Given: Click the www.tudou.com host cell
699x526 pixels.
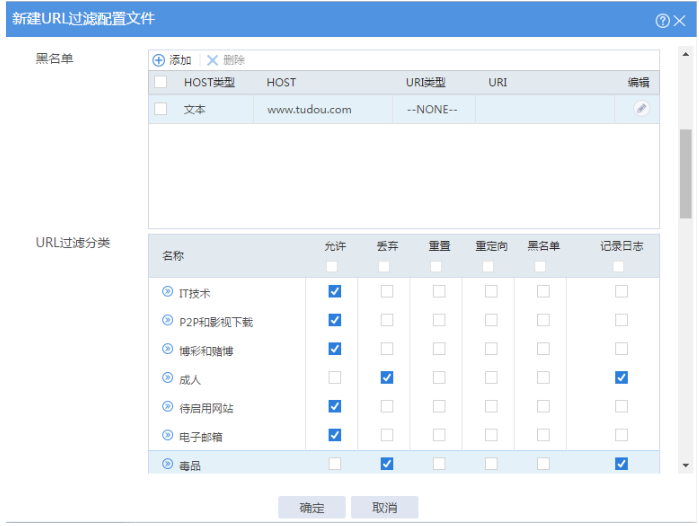Looking at the screenshot, I should pos(323,109).
